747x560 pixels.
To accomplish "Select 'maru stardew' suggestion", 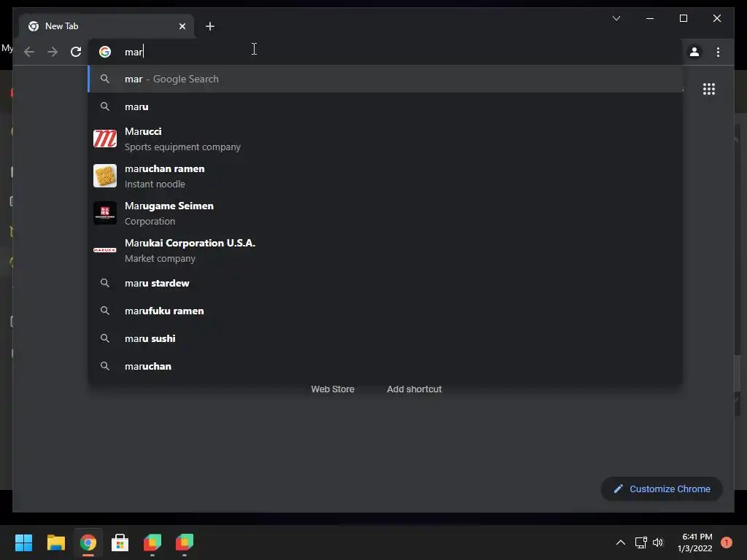I will coord(385,284).
